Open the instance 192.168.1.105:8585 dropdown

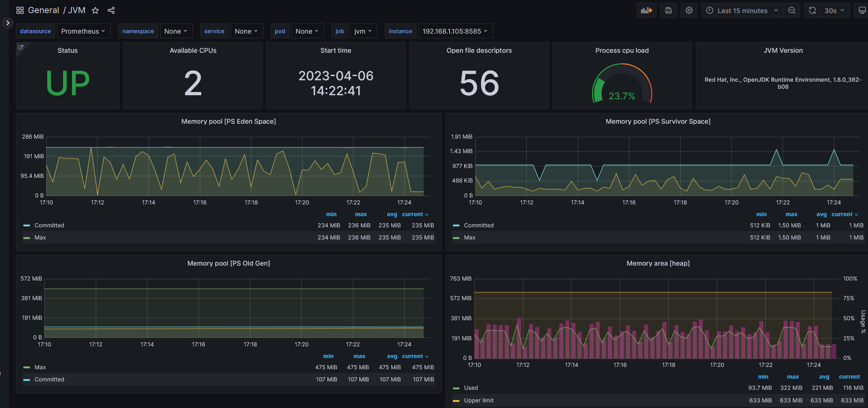click(455, 31)
